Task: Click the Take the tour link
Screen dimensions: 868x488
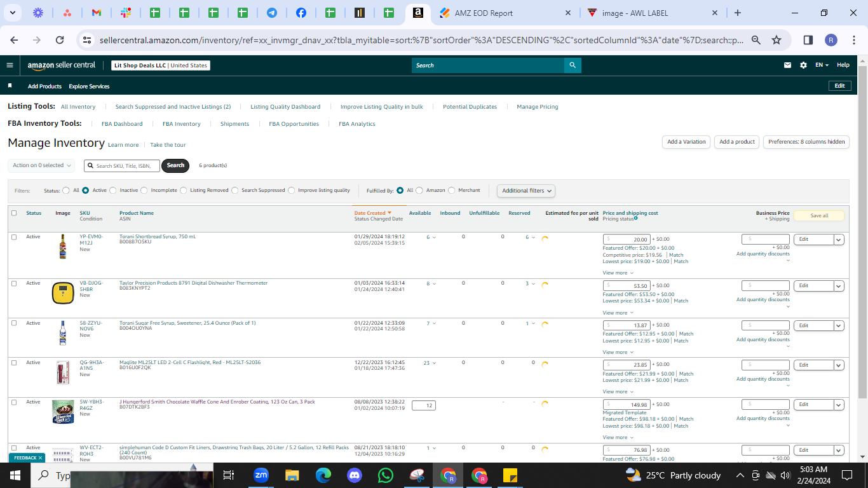Action: (168, 145)
